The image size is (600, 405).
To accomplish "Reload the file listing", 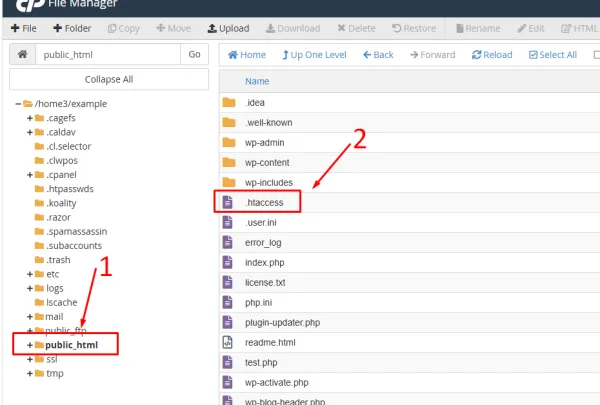I will (492, 55).
